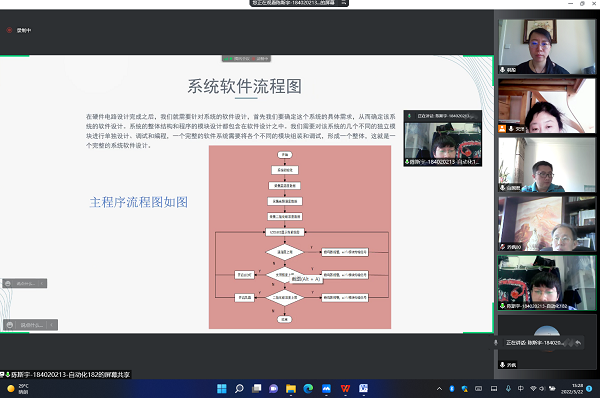
Task: Click the small meeting status bar atop slide
Action: [x=247, y=59]
